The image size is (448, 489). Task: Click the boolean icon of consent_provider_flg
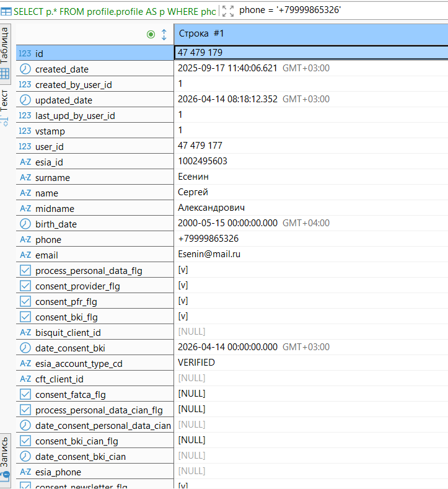click(x=25, y=286)
